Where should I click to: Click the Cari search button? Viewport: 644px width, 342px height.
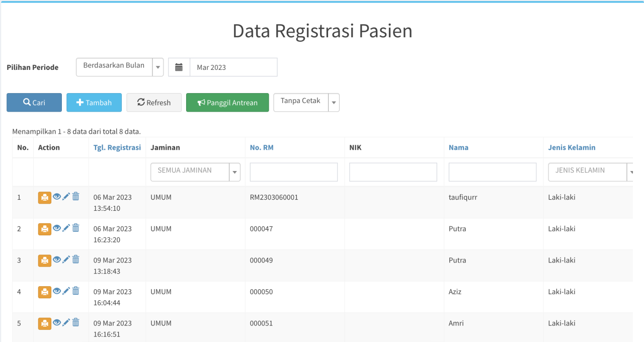(34, 102)
